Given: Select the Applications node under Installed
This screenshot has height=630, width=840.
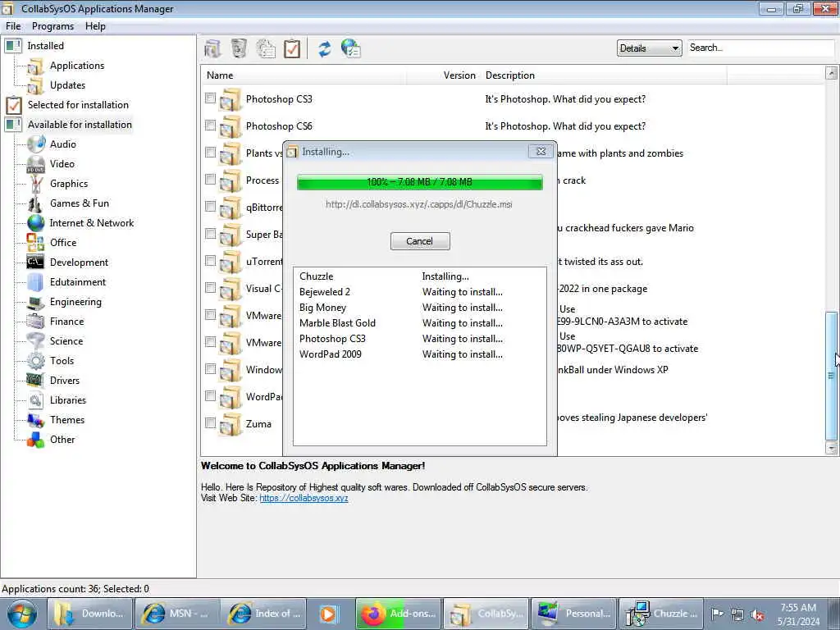Looking at the screenshot, I should pos(76,66).
